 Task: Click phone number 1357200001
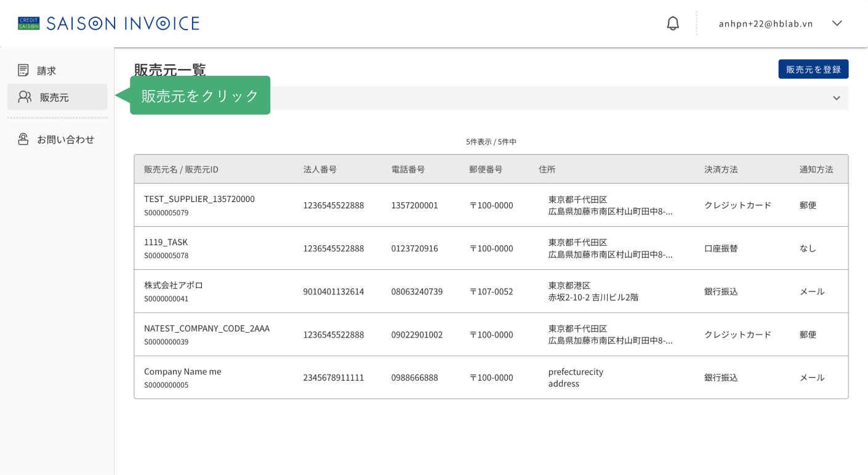pos(414,205)
